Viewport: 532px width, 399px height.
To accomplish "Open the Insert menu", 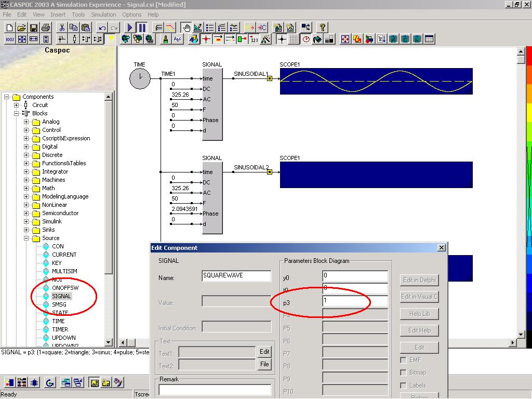I will [x=58, y=15].
